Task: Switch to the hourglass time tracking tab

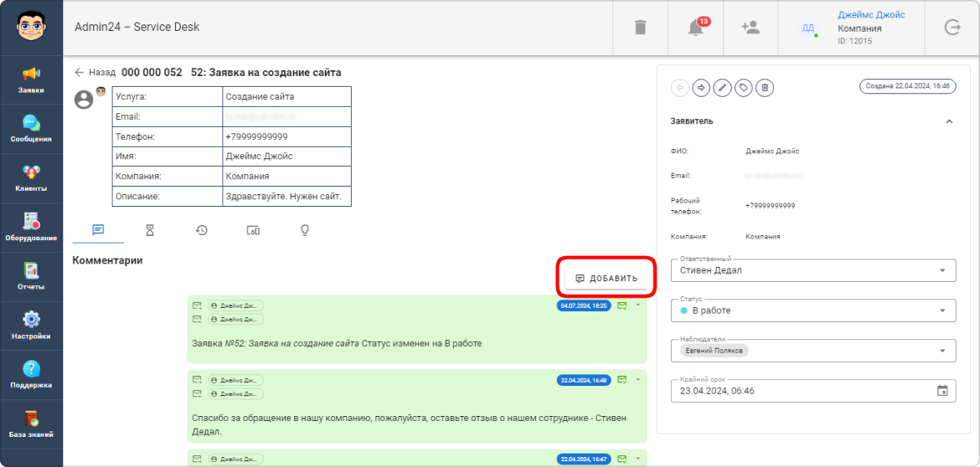Action: [x=150, y=230]
